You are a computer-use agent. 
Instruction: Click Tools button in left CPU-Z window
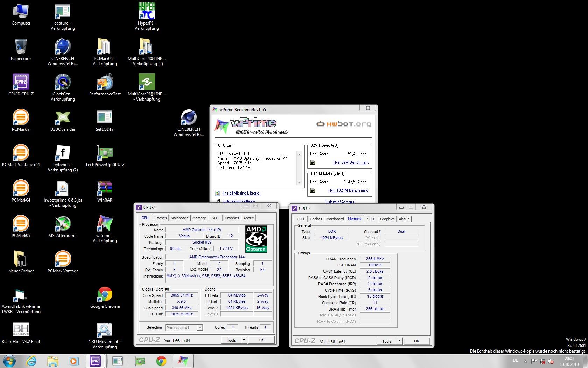pyautogui.click(x=231, y=340)
